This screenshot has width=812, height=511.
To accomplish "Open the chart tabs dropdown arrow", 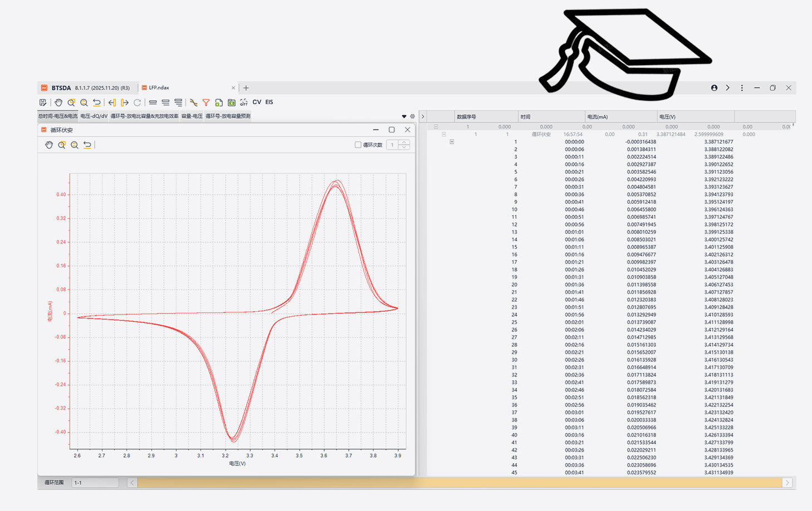I will pyautogui.click(x=404, y=116).
